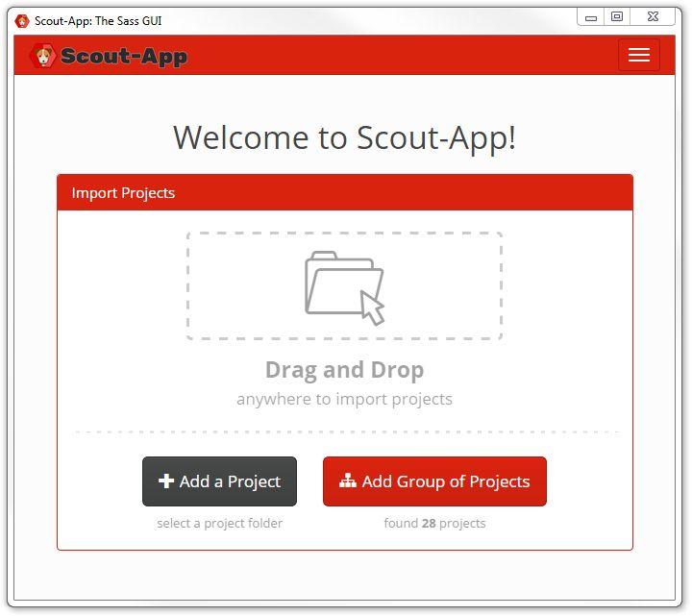Click the Scout-App icon in the title bar
The width and height of the screenshot is (692, 616).
pyautogui.click(x=21, y=21)
